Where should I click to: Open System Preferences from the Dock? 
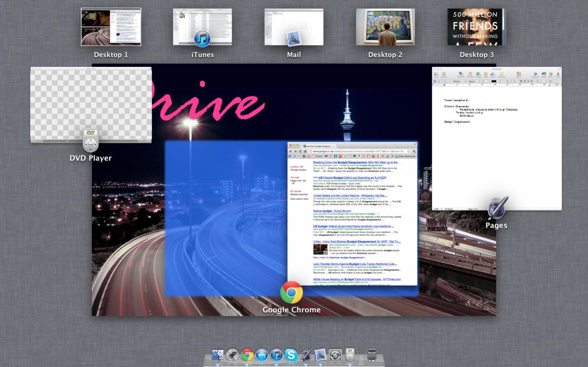coord(335,355)
